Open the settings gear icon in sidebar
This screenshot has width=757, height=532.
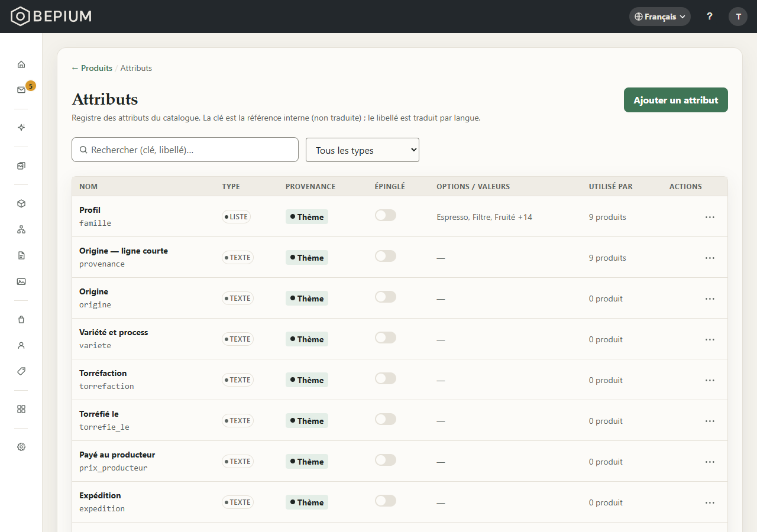(x=21, y=447)
